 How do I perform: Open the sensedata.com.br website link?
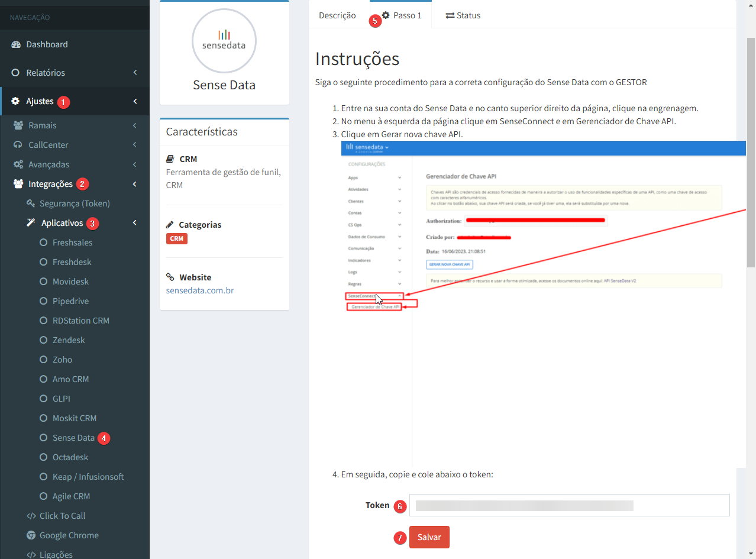[x=200, y=290]
